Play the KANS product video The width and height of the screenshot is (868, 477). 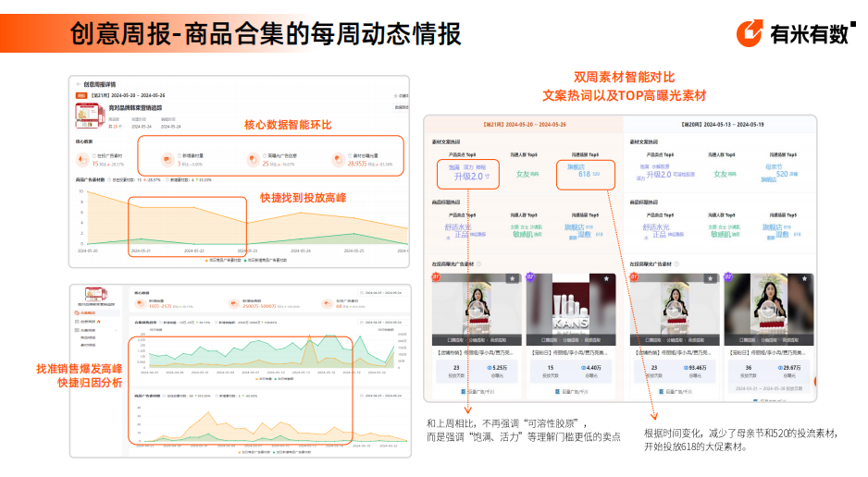[571, 310]
